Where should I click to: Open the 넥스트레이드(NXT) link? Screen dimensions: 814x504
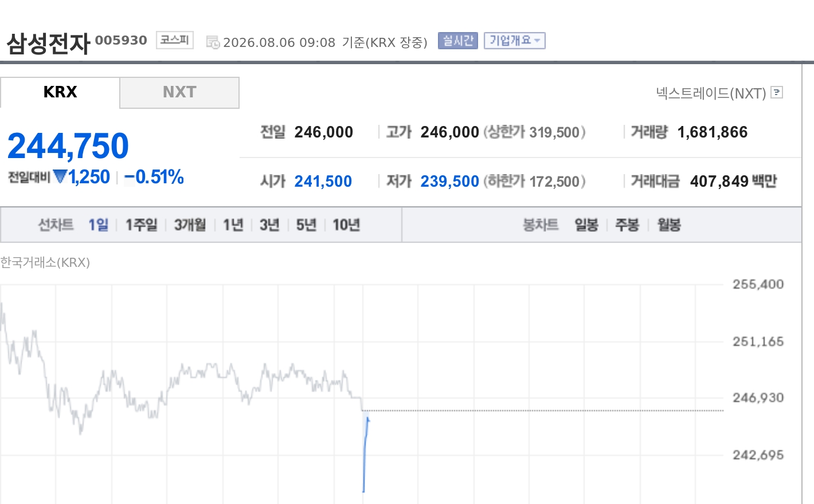coord(711,93)
